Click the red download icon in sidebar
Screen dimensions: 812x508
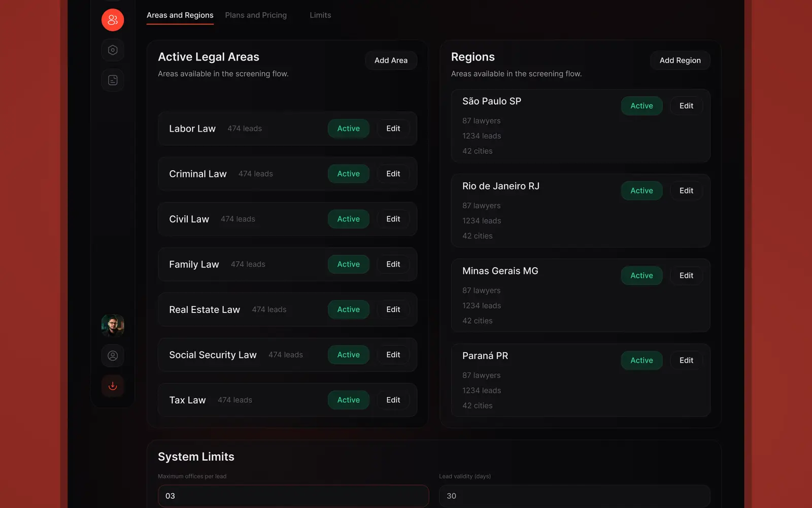point(113,386)
